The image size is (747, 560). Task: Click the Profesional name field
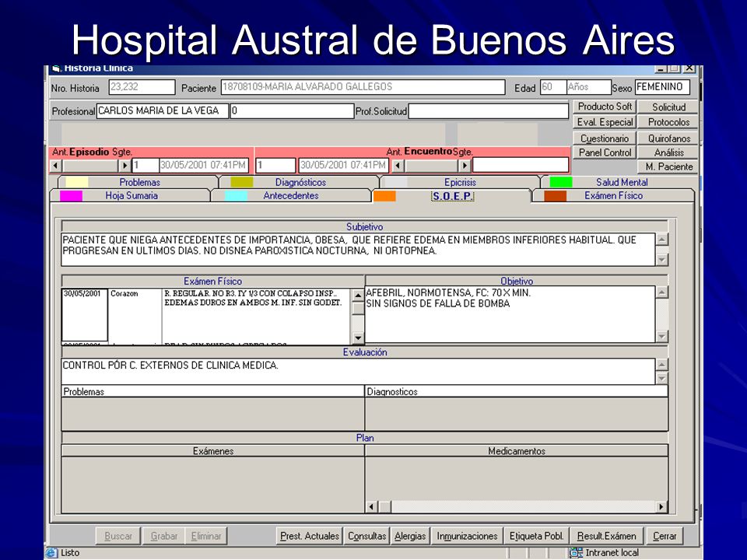(x=163, y=111)
